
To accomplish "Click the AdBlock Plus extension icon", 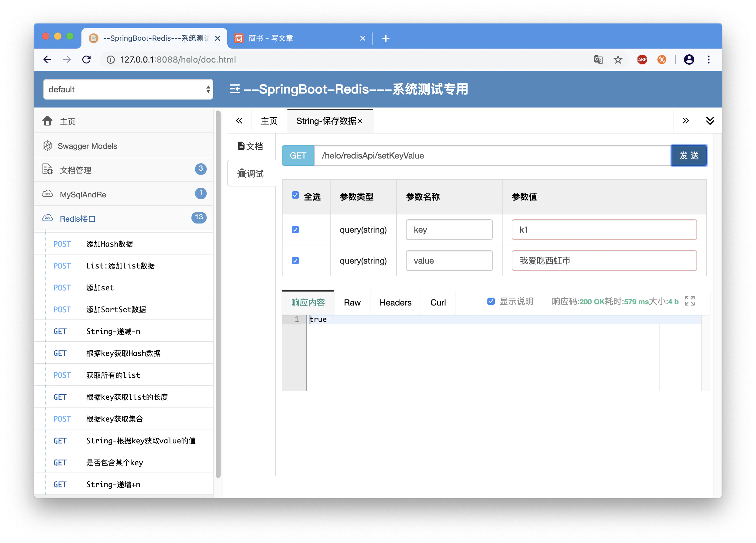I will (642, 60).
